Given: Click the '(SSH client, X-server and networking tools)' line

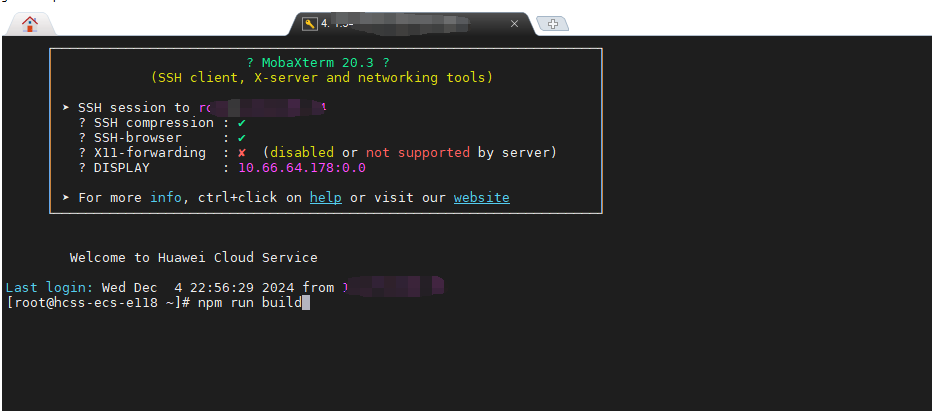Looking at the screenshot, I should click(x=322, y=77).
